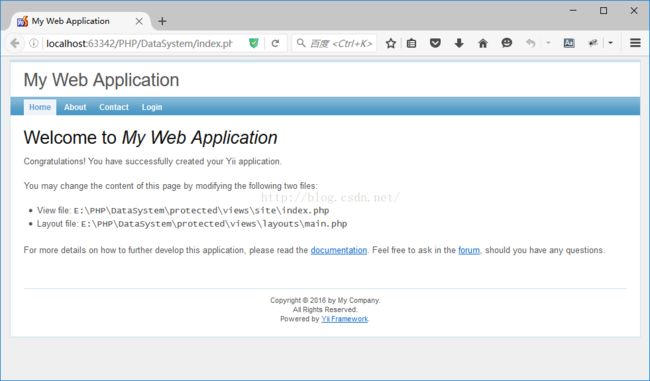The width and height of the screenshot is (650, 381).
Task: Click the URL address field
Action: (x=139, y=44)
